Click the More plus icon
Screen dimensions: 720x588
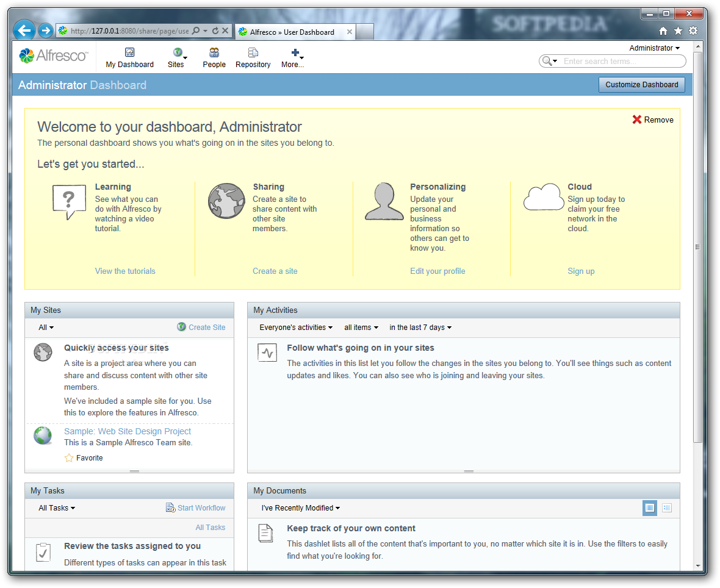coord(295,52)
